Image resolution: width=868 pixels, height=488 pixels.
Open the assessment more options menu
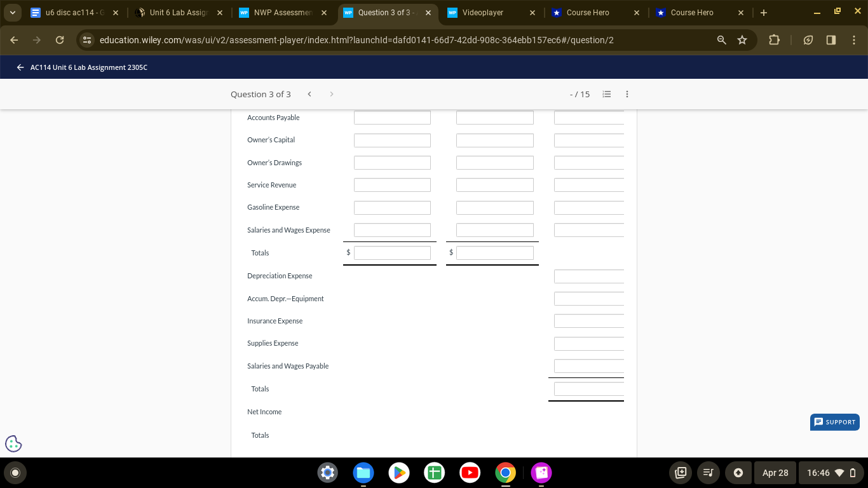click(627, 94)
